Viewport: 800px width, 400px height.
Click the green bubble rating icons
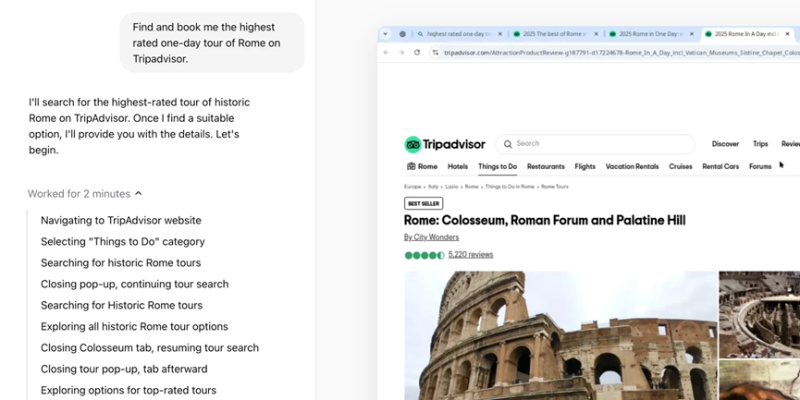click(424, 255)
